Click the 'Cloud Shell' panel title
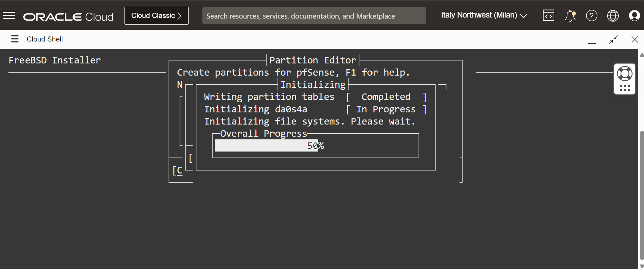This screenshot has width=644, height=269. pos(45,39)
